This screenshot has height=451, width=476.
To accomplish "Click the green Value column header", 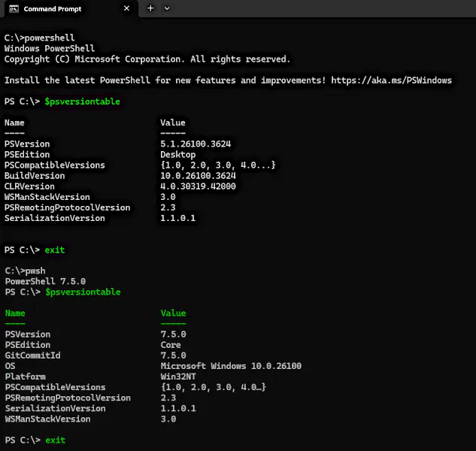I will (174, 313).
